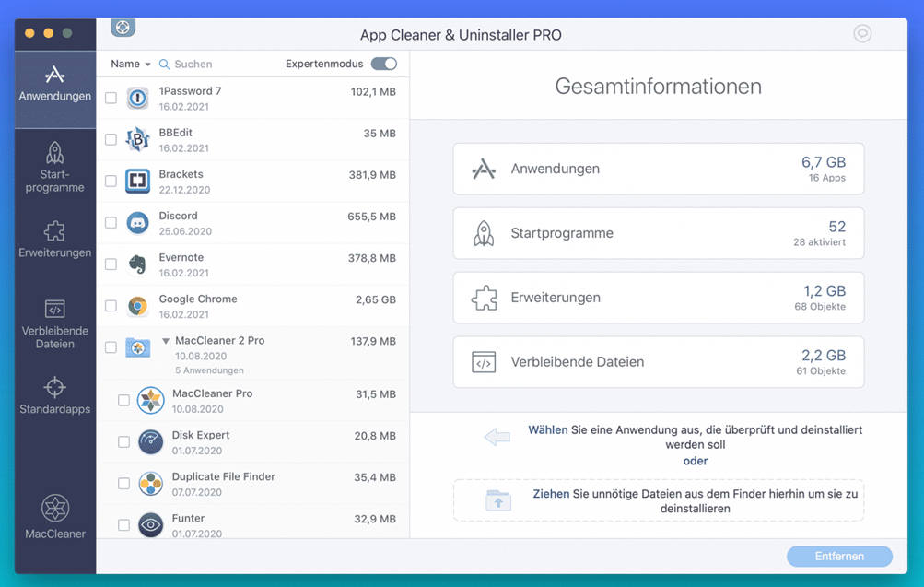This screenshot has height=587, width=924.
Task: Click the Funter eye icon
Action: pyautogui.click(x=150, y=524)
